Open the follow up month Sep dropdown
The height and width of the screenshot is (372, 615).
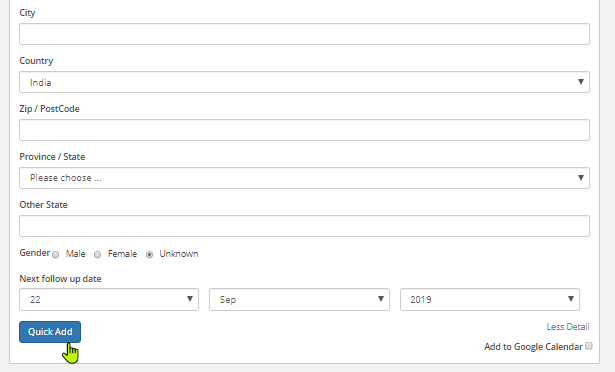(x=299, y=299)
